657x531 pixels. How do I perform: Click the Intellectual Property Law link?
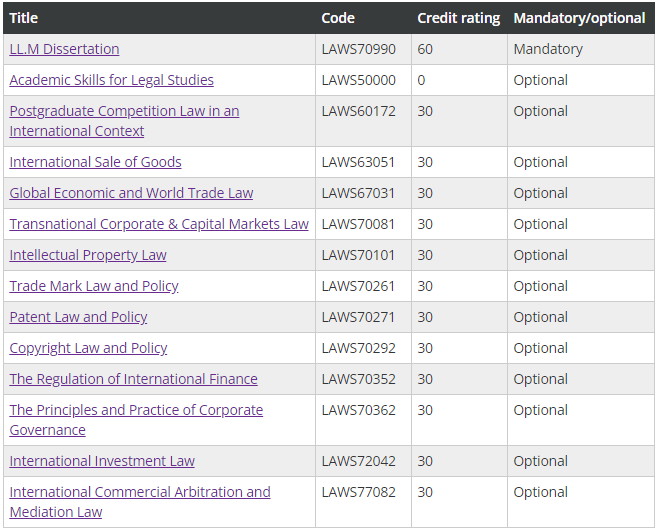click(x=88, y=255)
